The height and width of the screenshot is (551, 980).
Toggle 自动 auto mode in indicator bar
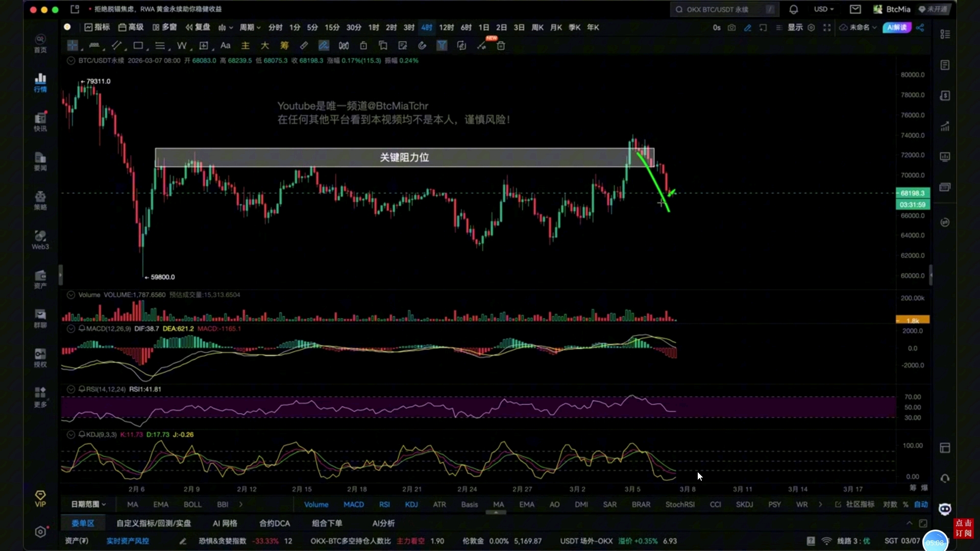(922, 504)
